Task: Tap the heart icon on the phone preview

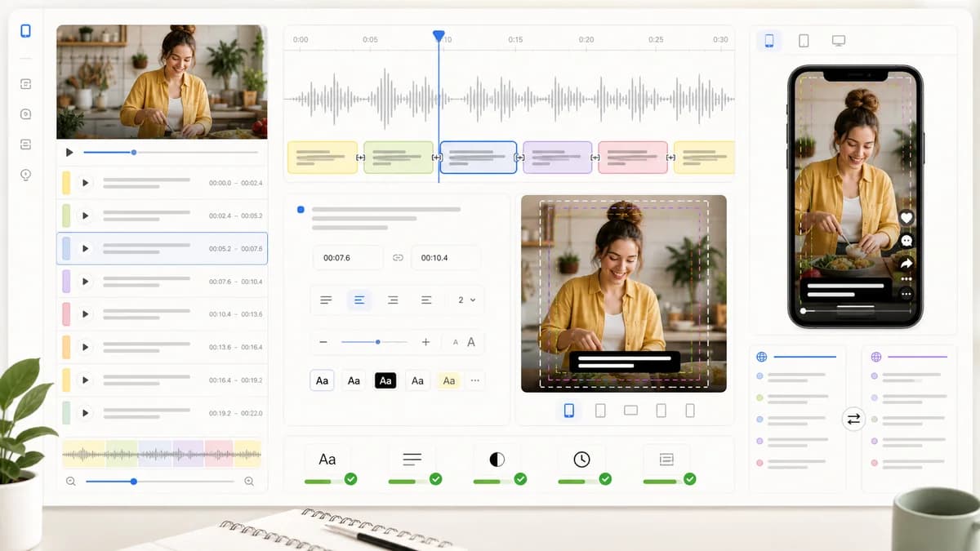Action: point(906,218)
